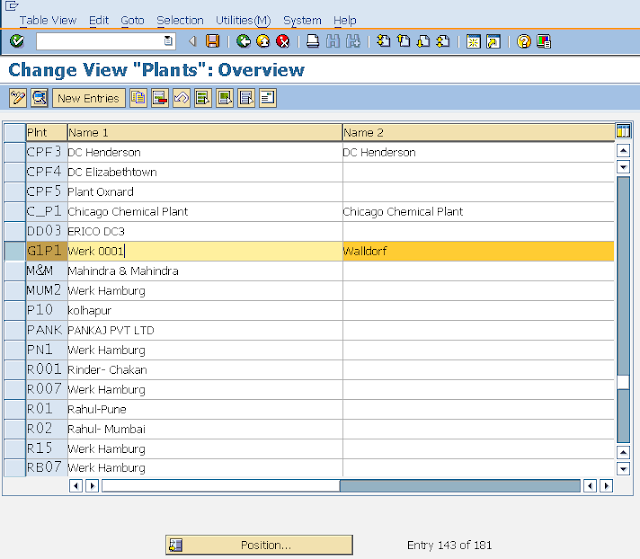Open the Selection menu
Image resolution: width=640 pixels, height=559 pixels.
tap(180, 20)
